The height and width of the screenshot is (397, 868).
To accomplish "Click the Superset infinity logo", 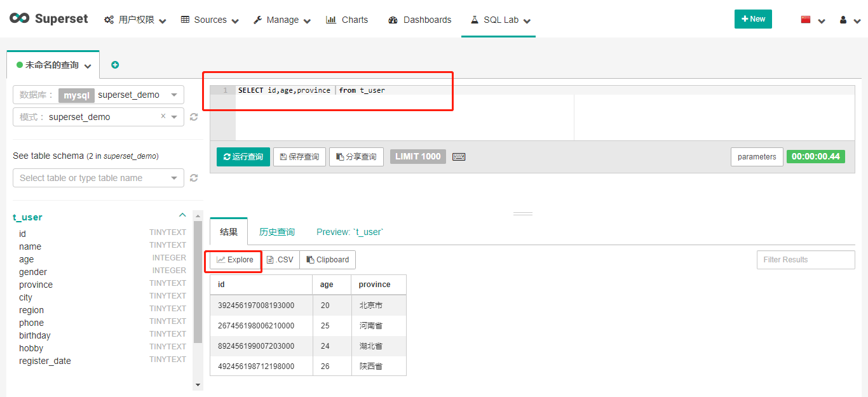I will click(x=20, y=18).
